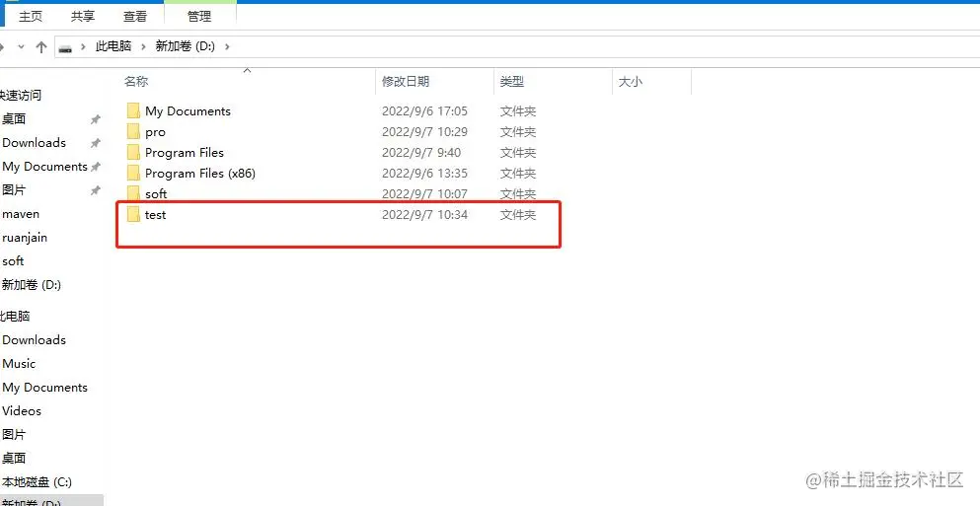Viewport: 980px width, 506px height.
Task: Open My Documents under 此电脑
Action: pyautogui.click(x=44, y=388)
